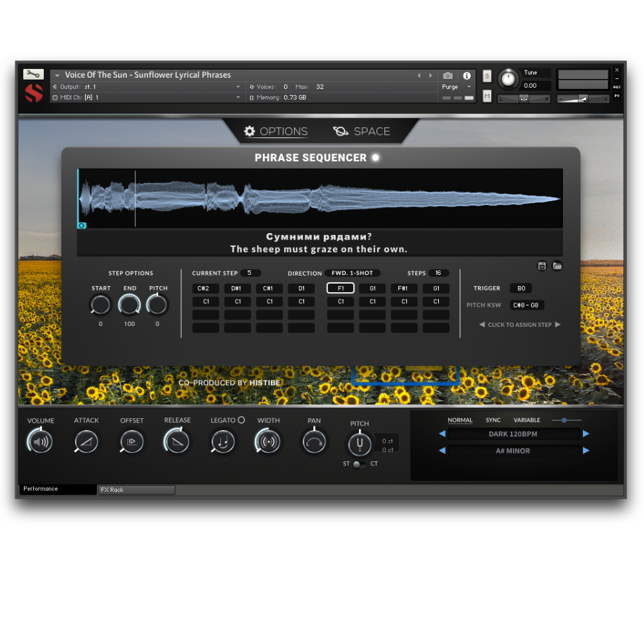Viewport: 644px width, 644px height.
Task: Select SYNC playback mode
Action: (x=493, y=420)
